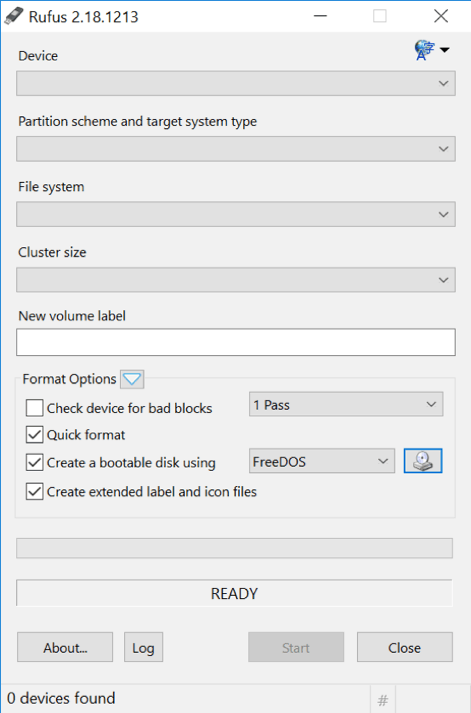Click the New volume label field
Screen dimensions: 471x713
pos(236,342)
